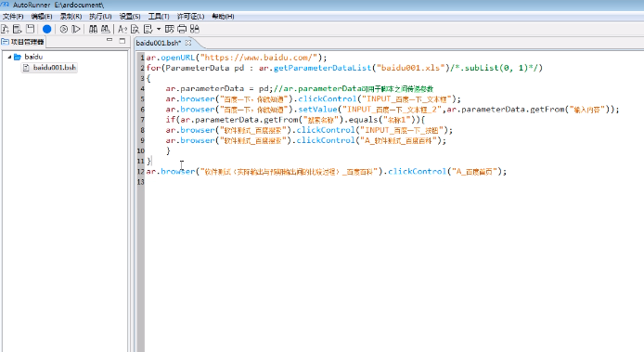The width and height of the screenshot is (644, 352).
Task: Click the second binoculars icon
Action: (x=106, y=29)
